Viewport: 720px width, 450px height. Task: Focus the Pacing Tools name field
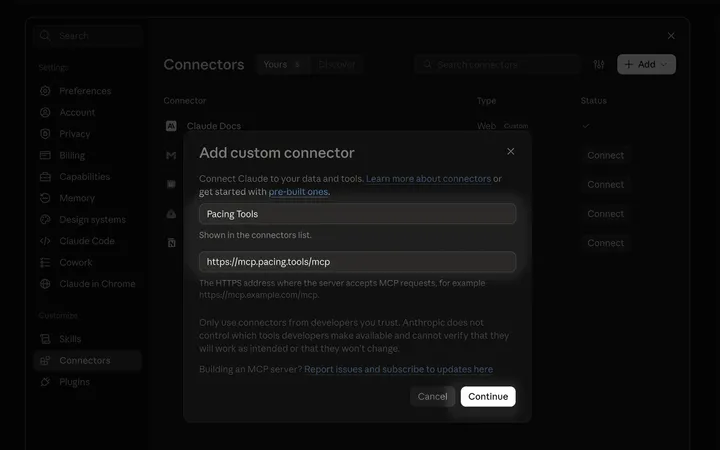[357, 214]
